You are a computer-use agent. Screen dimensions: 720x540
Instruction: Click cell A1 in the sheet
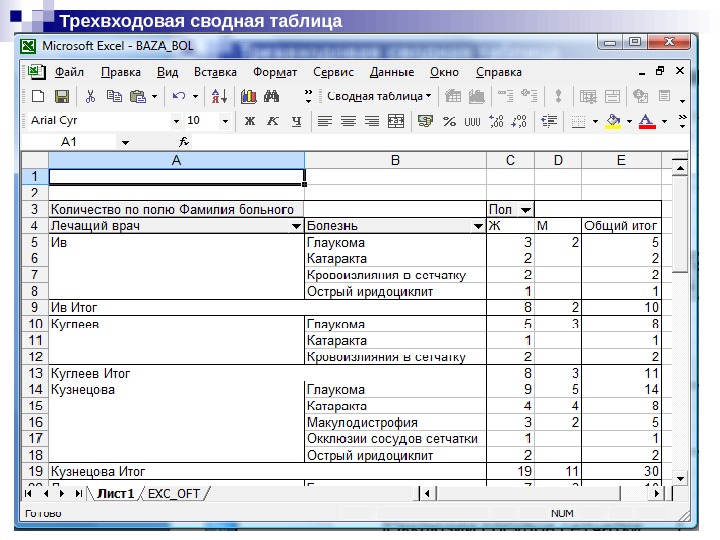click(176, 177)
